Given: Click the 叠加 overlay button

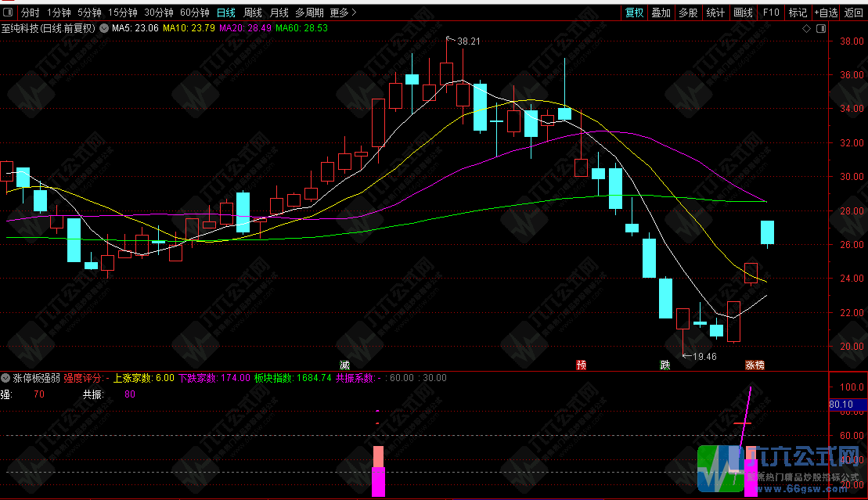Looking at the screenshot, I should click(661, 13).
